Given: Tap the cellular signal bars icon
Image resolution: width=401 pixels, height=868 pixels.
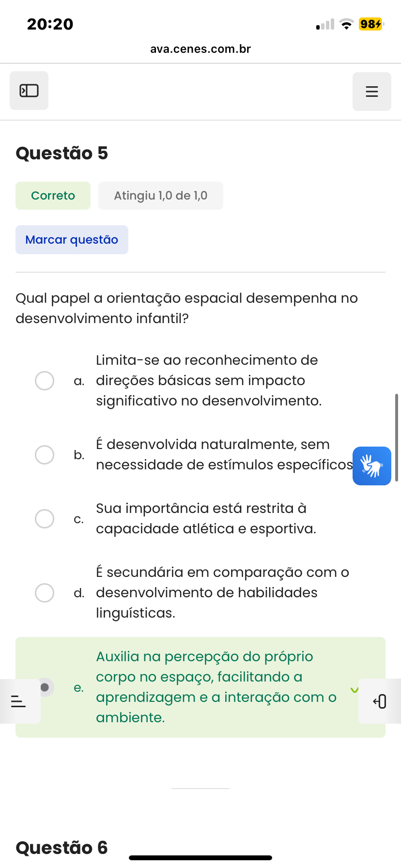Looking at the screenshot, I should [325, 24].
